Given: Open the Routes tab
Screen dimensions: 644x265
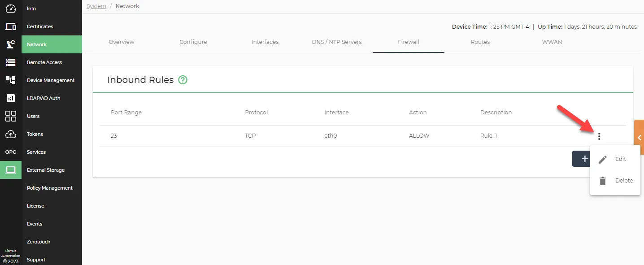Looking at the screenshot, I should point(480,42).
